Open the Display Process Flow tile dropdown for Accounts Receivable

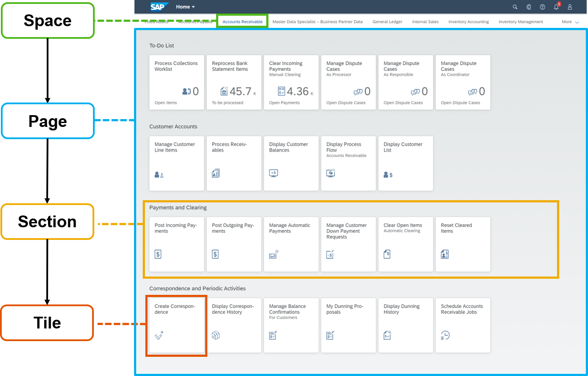[x=348, y=163]
